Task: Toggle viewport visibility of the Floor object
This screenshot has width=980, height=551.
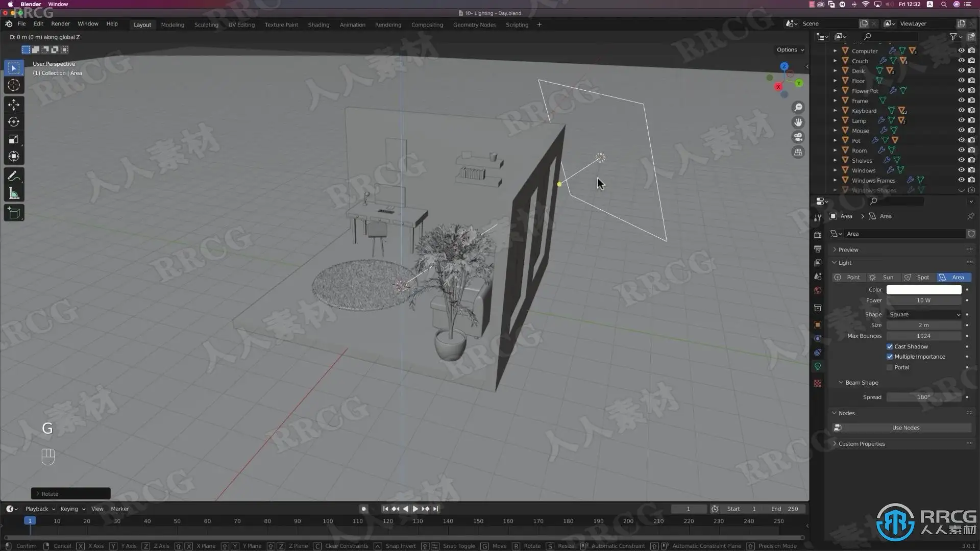Action: pos(961,81)
